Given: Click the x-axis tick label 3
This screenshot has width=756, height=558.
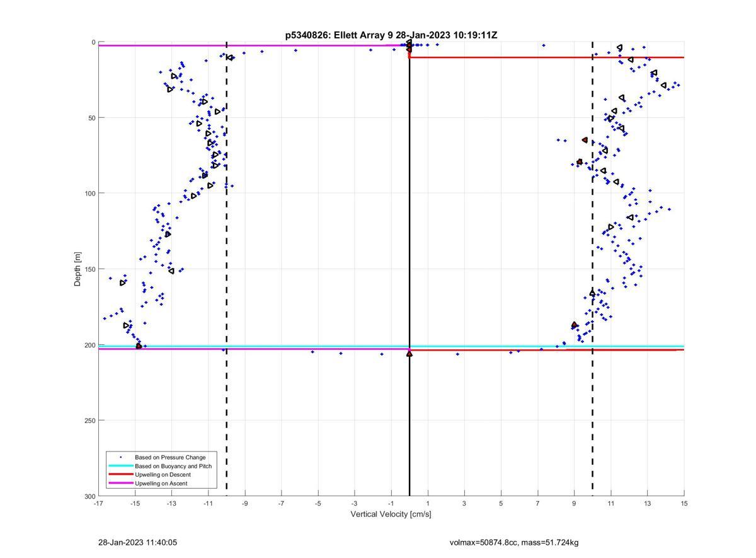Looking at the screenshot, I should 464,504.
